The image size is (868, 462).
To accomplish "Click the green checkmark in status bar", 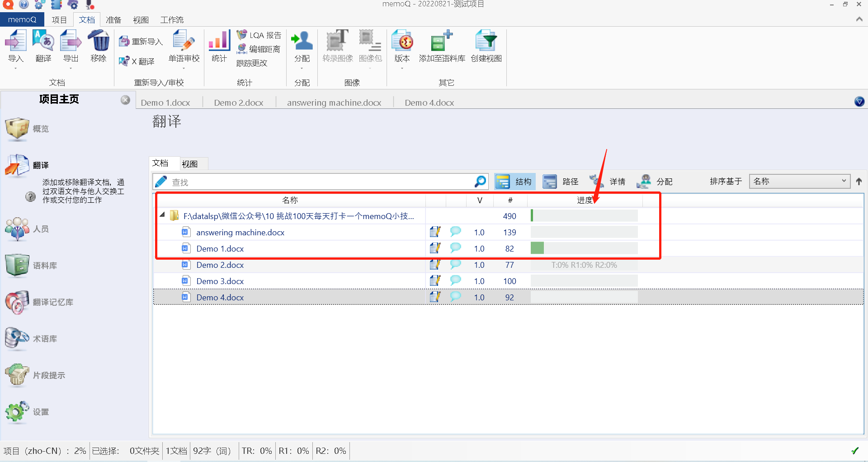I will [x=855, y=450].
